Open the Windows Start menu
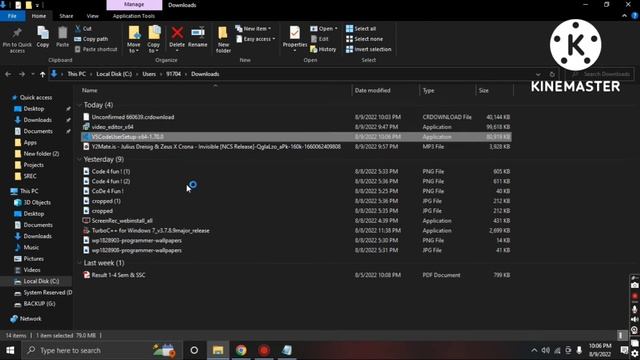Screen dimensions: 640x360 click(10, 350)
